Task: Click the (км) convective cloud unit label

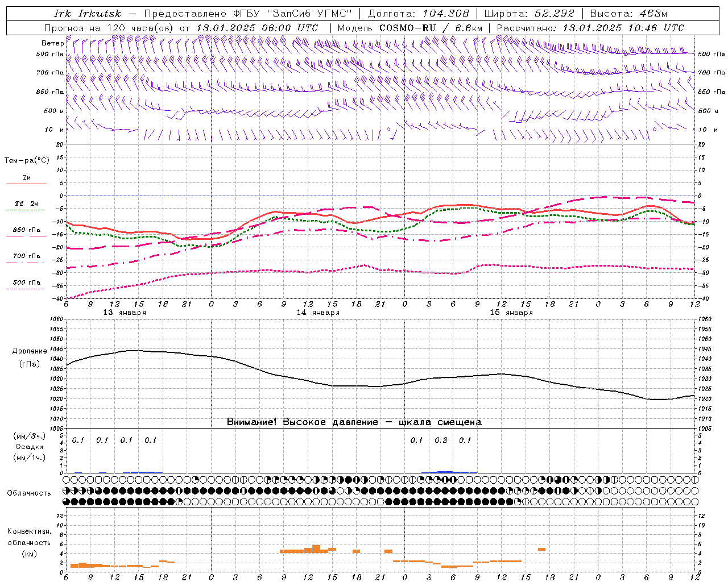Action: click(29, 554)
